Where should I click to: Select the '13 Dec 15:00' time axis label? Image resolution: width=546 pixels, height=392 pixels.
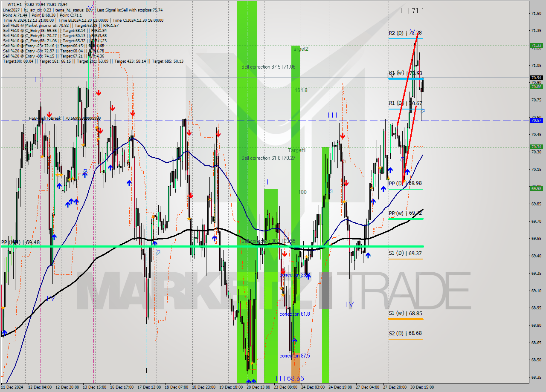[94, 387]
